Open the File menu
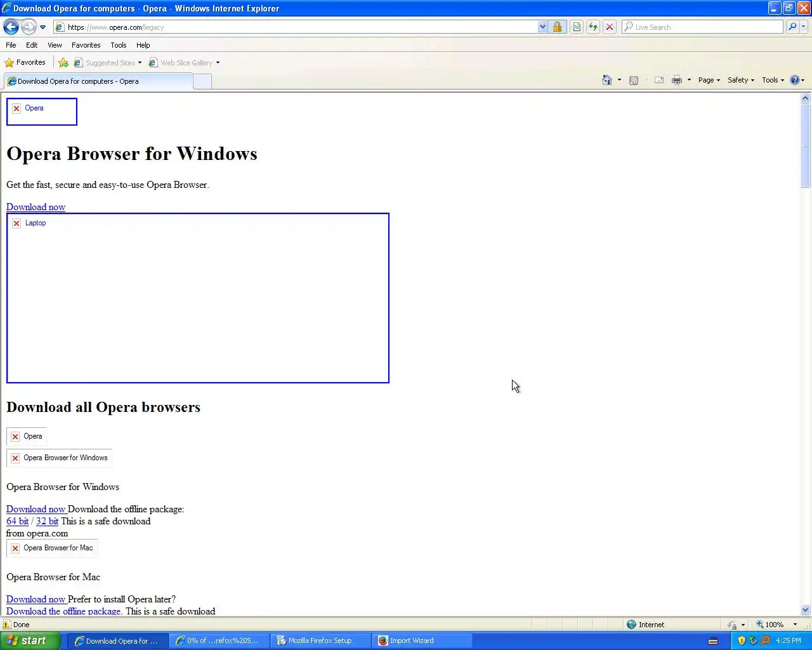 click(11, 45)
